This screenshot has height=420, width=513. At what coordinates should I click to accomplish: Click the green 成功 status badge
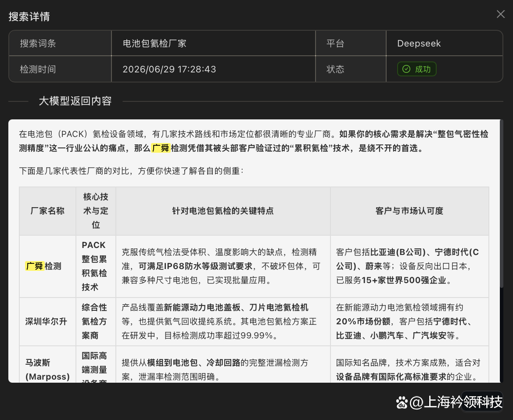click(x=416, y=69)
